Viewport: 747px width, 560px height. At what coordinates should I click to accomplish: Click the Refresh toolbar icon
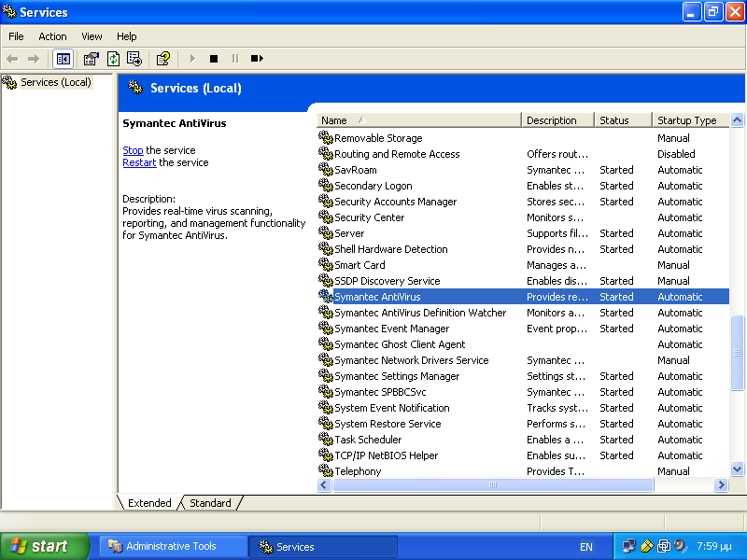[x=113, y=59]
